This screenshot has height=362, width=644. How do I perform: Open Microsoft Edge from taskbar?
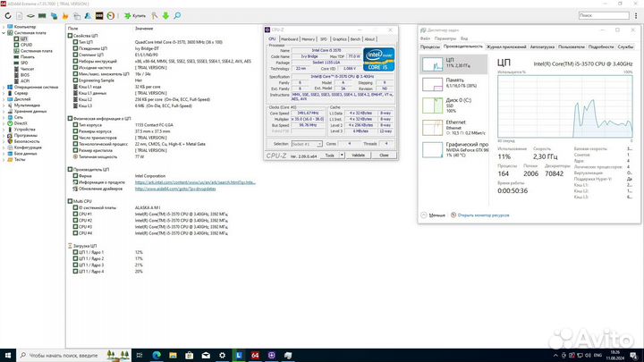[x=157, y=356]
